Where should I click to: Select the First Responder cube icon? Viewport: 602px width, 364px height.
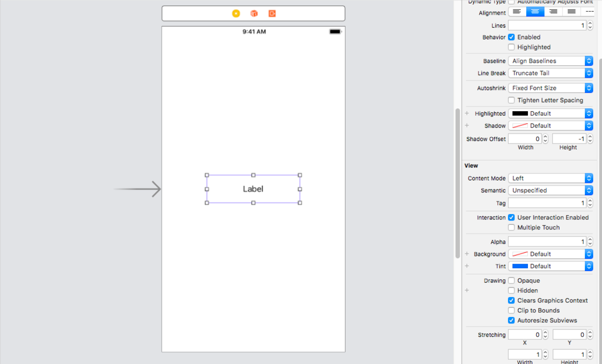coord(254,14)
